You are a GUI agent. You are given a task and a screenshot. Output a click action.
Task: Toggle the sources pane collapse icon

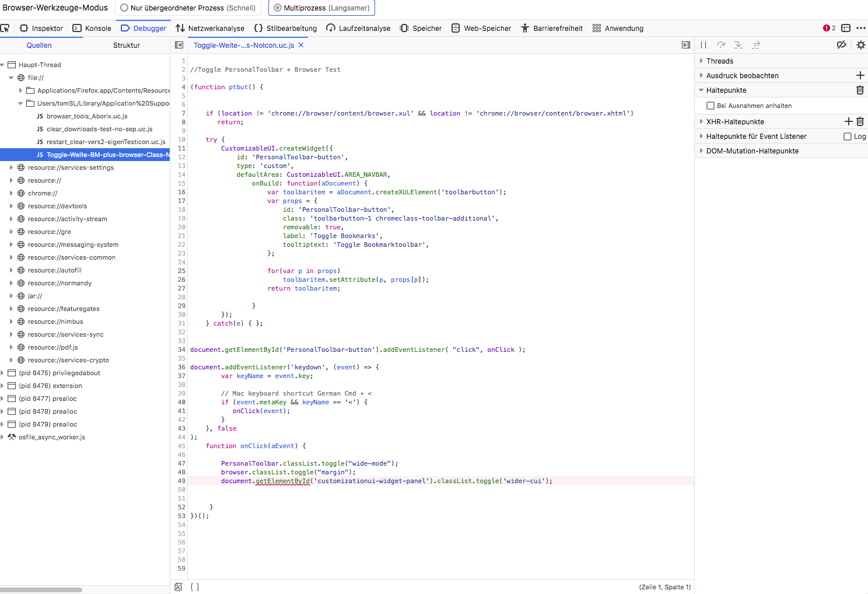[179, 45]
